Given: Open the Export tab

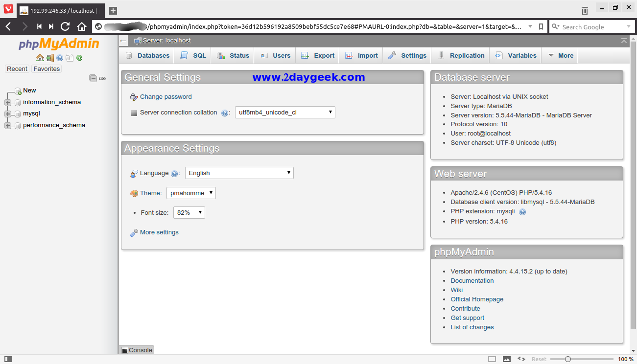Looking at the screenshot, I should coord(318,55).
